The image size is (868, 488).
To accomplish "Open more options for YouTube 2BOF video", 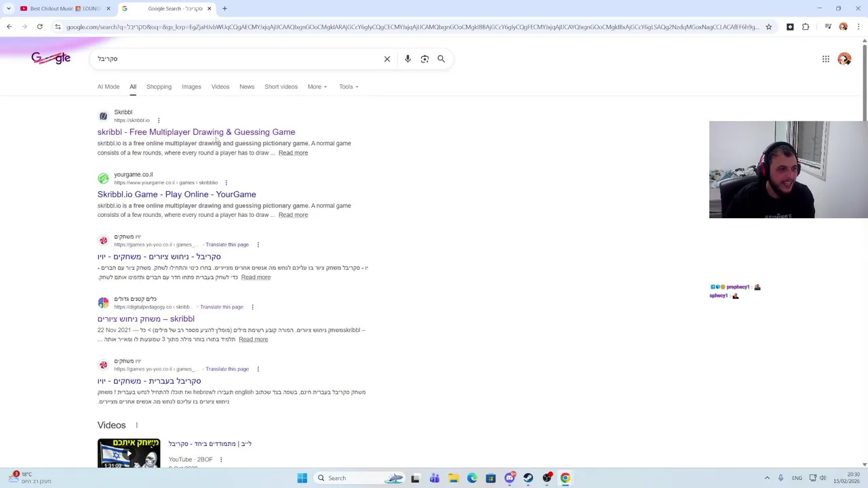I will point(220,460).
